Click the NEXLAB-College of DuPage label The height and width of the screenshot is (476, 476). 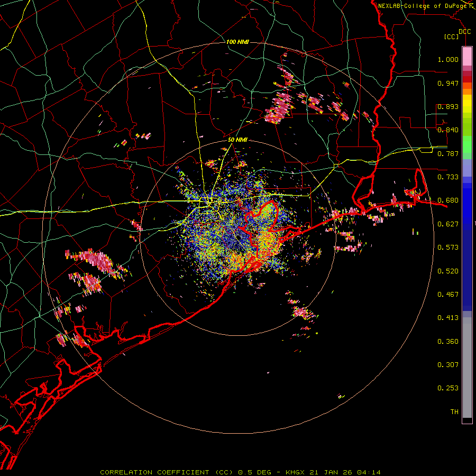point(423,6)
